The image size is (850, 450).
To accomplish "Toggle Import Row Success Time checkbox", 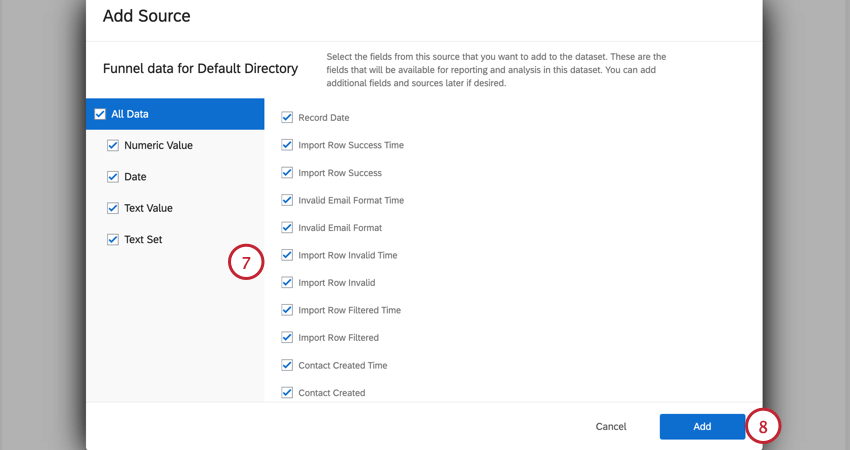I will coord(287,145).
